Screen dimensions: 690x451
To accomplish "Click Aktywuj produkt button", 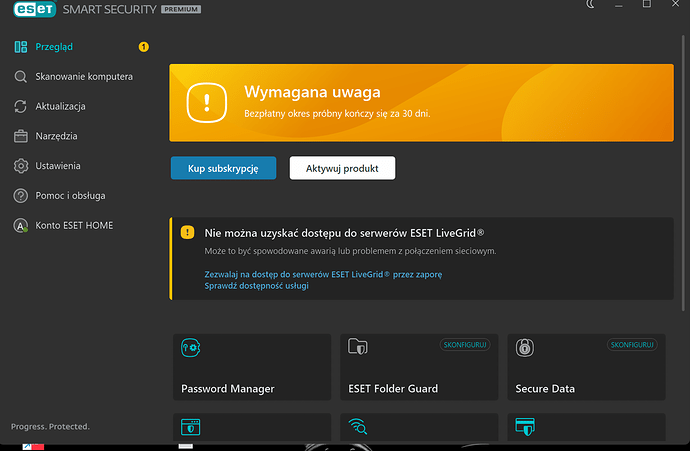I will pos(342,168).
